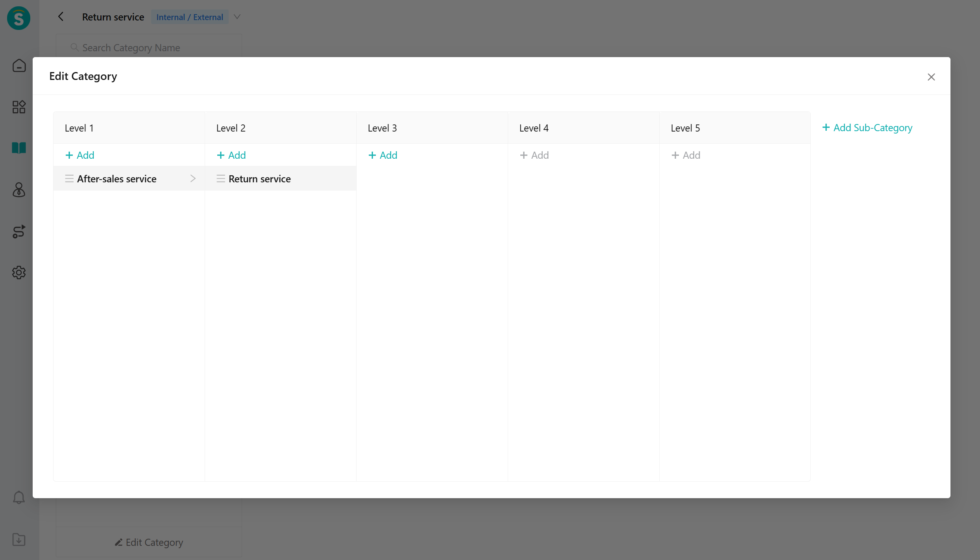
Task: Click the Edit Category dialog title
Action: [x=83, y=76]
